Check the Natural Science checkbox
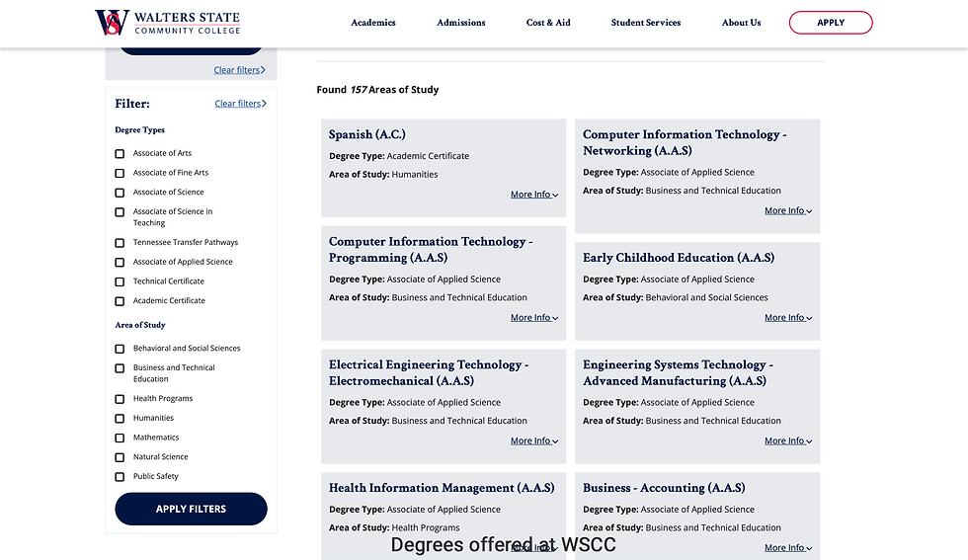The height and width of the screenshot is (560, 968). point(120,457)
